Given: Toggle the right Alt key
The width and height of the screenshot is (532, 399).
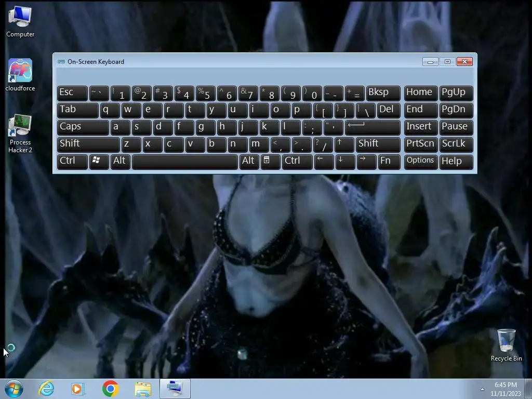Looking at the screenshot, I should click(x=248, y=162).
